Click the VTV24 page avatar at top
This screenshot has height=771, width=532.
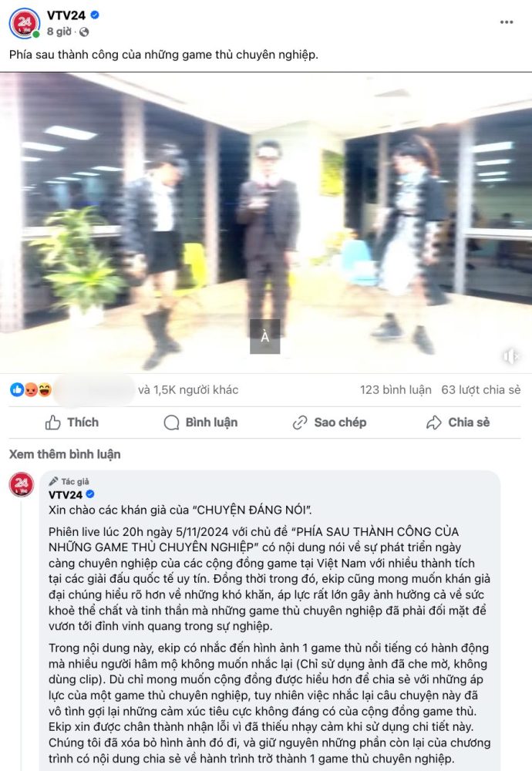pyautogui.click(x=24, y=22)
